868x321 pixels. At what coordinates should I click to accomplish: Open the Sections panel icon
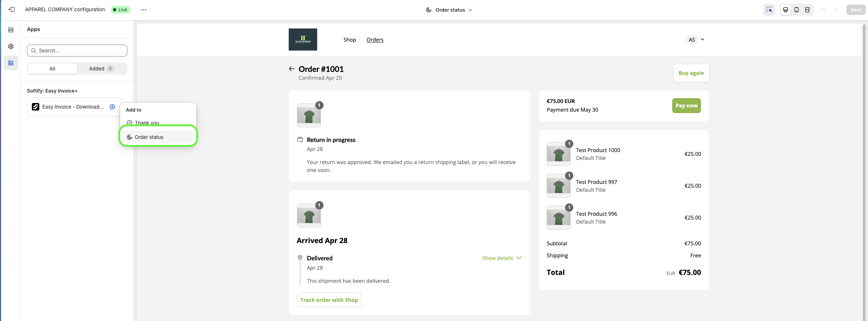click(11, 30)
